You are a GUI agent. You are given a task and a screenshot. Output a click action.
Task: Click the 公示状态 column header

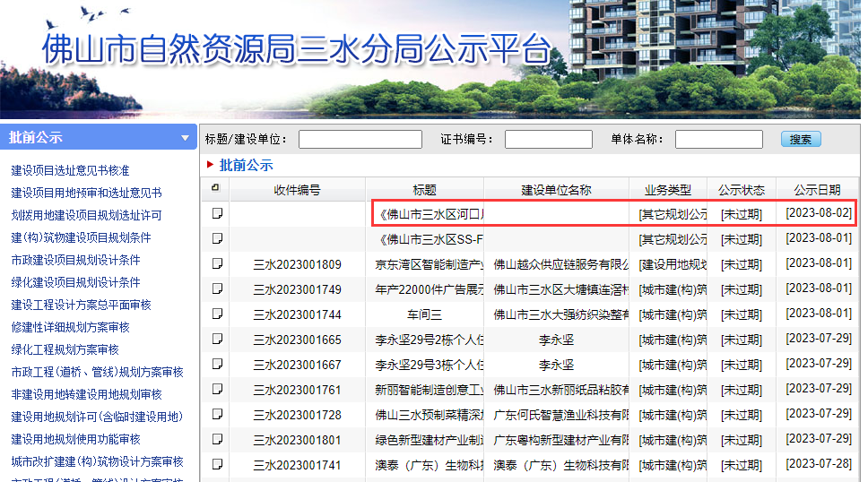(x=742, y=190)
